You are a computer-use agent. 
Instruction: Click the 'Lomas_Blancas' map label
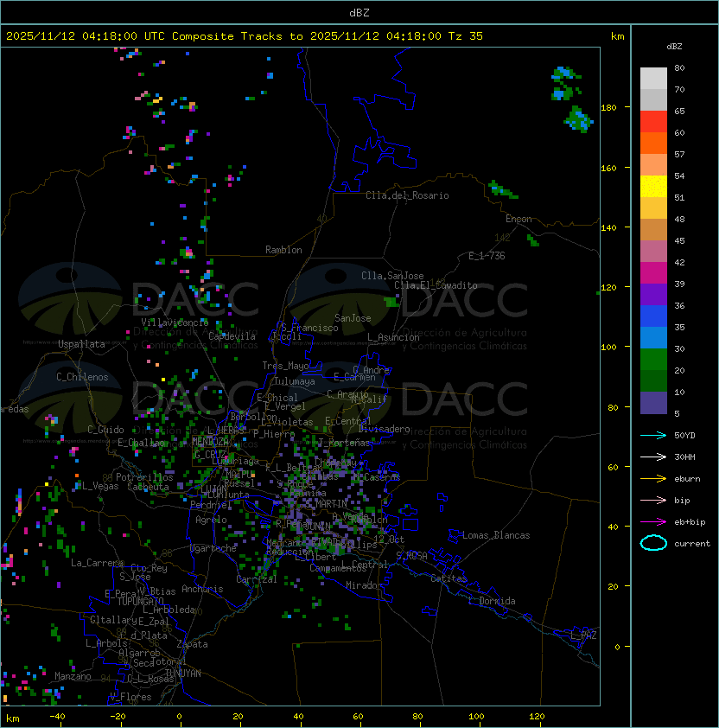[496, 535]
